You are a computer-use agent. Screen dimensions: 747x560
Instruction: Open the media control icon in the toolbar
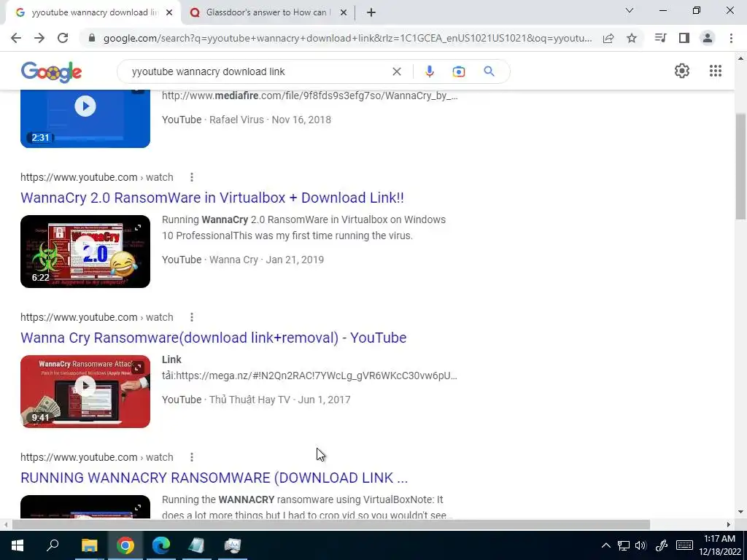click(661, 38)
